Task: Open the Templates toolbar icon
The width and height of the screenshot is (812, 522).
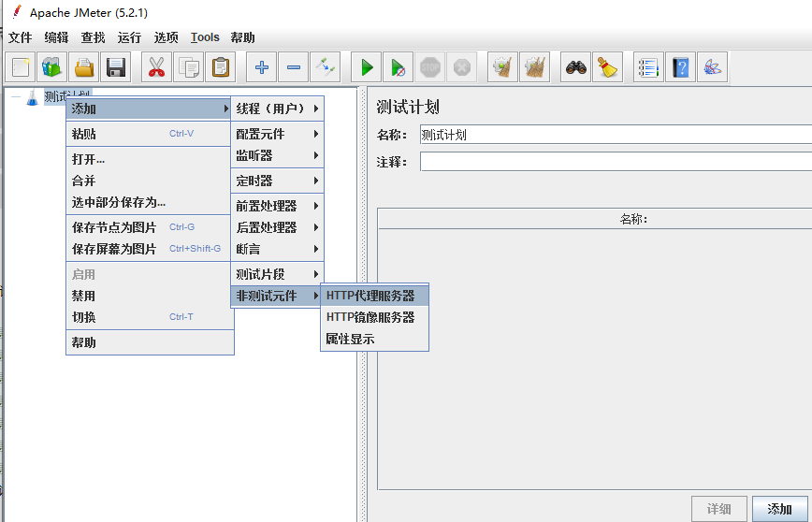Action: (52, 67)
